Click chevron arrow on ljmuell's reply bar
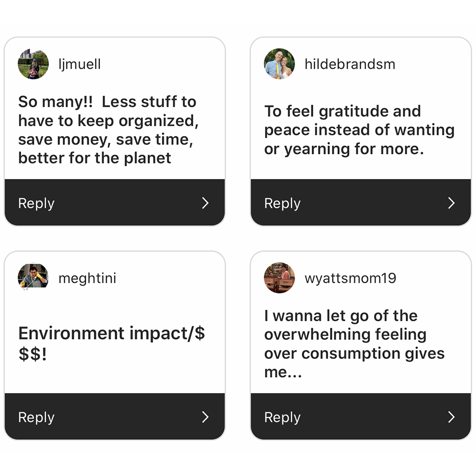Image resolution: width=476 pixels, height=476 pixels. coord(206,203)
